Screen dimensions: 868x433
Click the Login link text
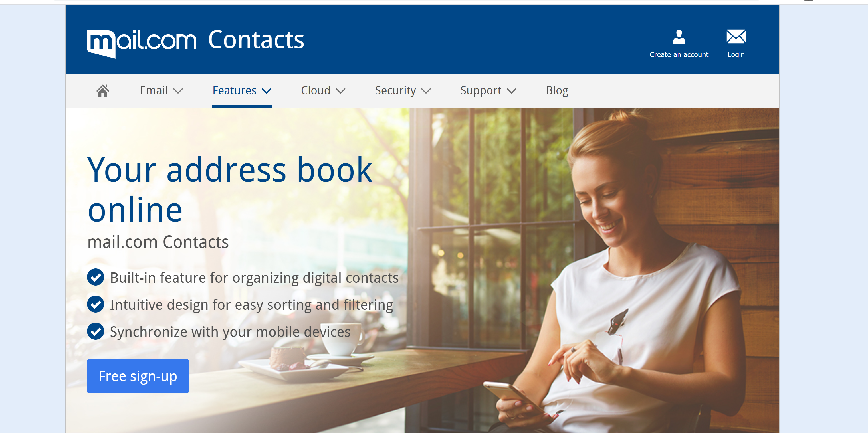pyautogui.click(x=736, y=55)
